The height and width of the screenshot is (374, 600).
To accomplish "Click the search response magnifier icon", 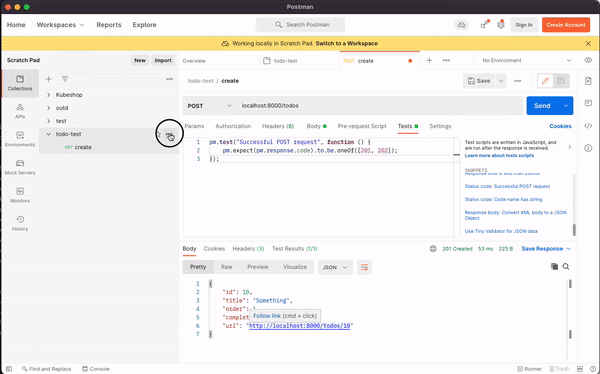I will pyautogui.click(x=566, y=266).
